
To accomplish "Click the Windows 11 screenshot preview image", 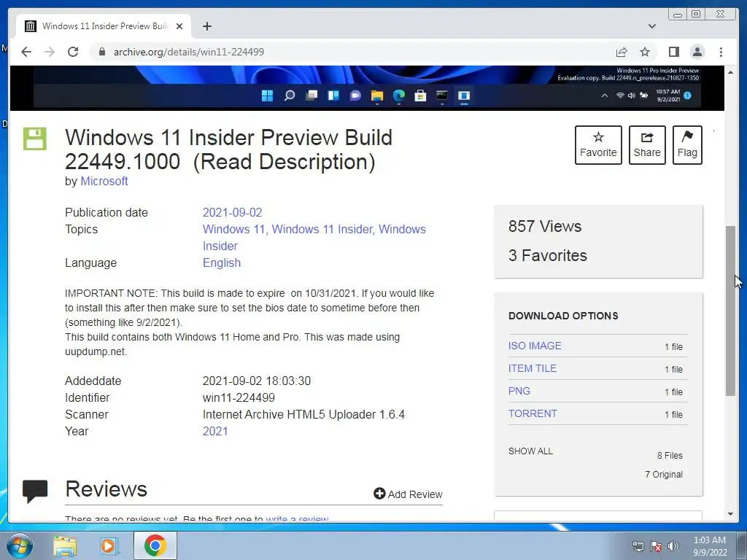I will pyautogui.click(x=367, y=88).
